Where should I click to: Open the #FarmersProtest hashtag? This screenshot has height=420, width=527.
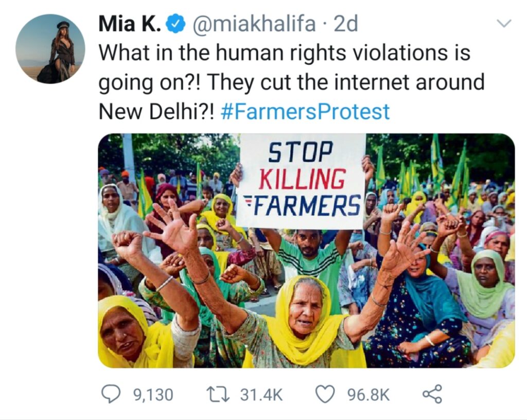pyautogui.click(x=305, y=112)
